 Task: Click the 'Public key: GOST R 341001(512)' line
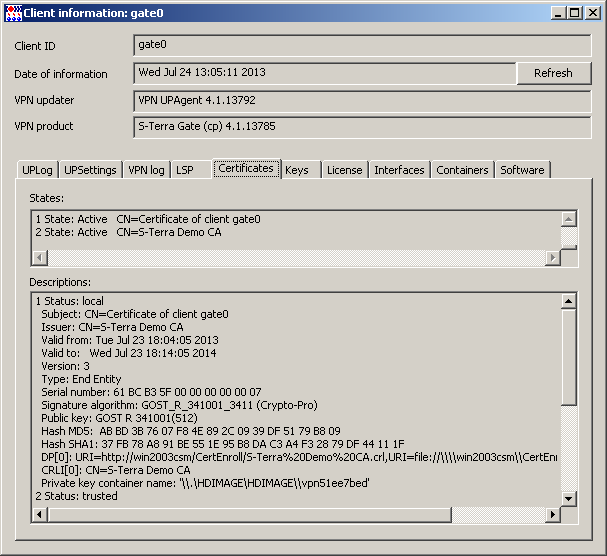click(119, 418)
